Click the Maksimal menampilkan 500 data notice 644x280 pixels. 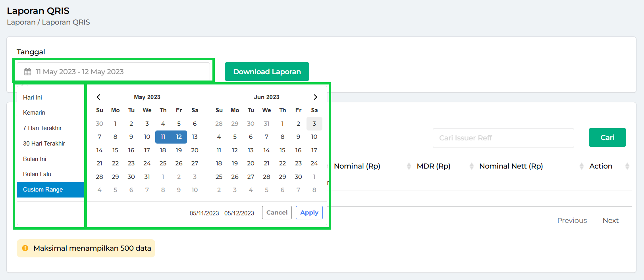tap(86, 248)
